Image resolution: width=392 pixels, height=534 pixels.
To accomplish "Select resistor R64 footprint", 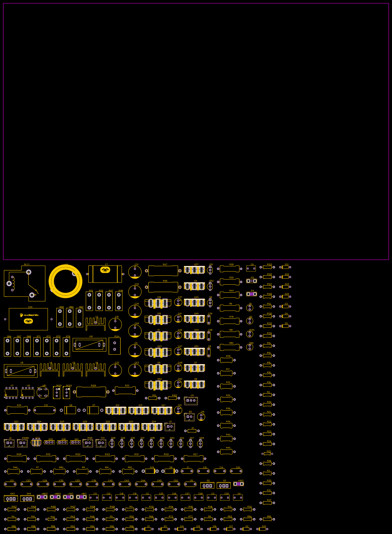I will click(8, 347).
